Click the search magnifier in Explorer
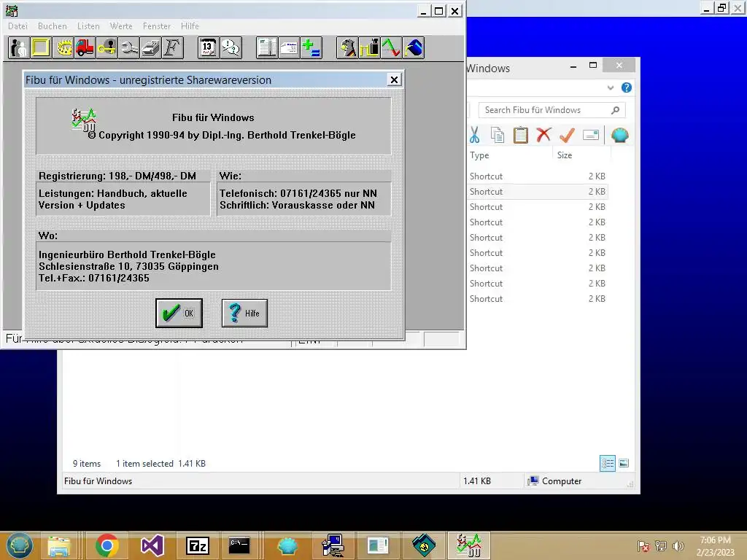747x560 pixels. [x=615, y=110]
